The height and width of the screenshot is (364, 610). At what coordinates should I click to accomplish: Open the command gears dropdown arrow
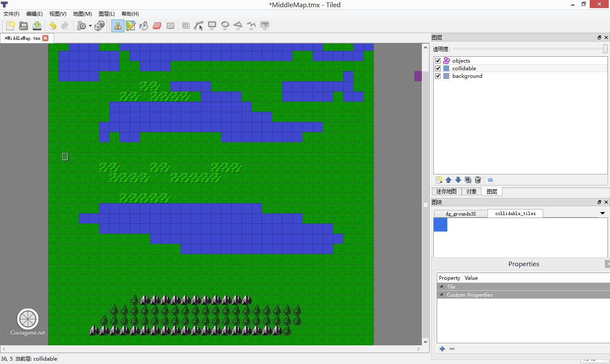[x=90, y=26]
